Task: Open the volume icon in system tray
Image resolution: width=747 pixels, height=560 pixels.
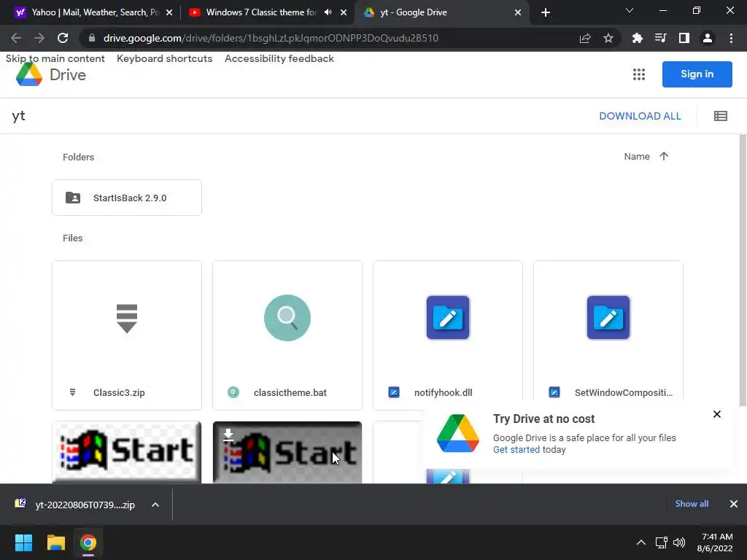Action: (x=679, y=542)
